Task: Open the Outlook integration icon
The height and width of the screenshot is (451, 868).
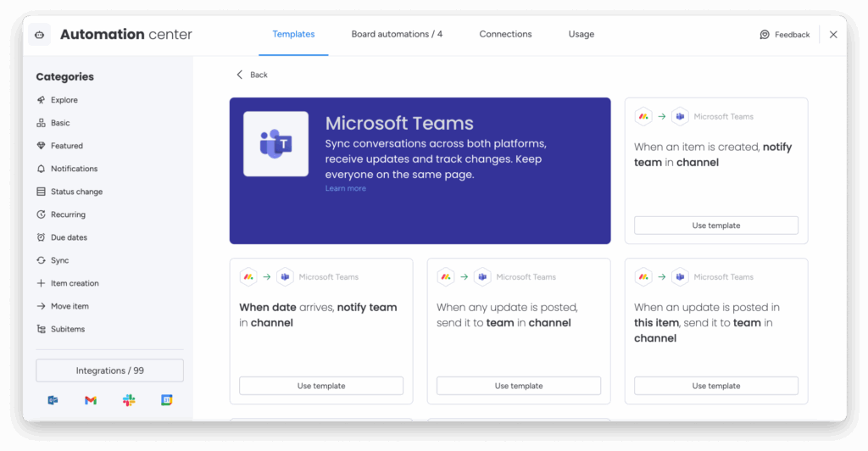Action: [53, 400]
